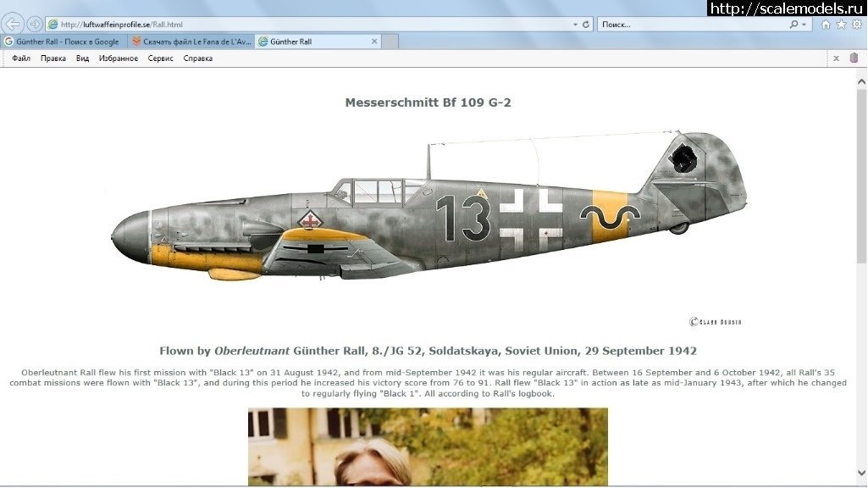The image size is (868, 488).
Task: Open the address bar history dropdown arrow
Action: (x=575, y=25)
